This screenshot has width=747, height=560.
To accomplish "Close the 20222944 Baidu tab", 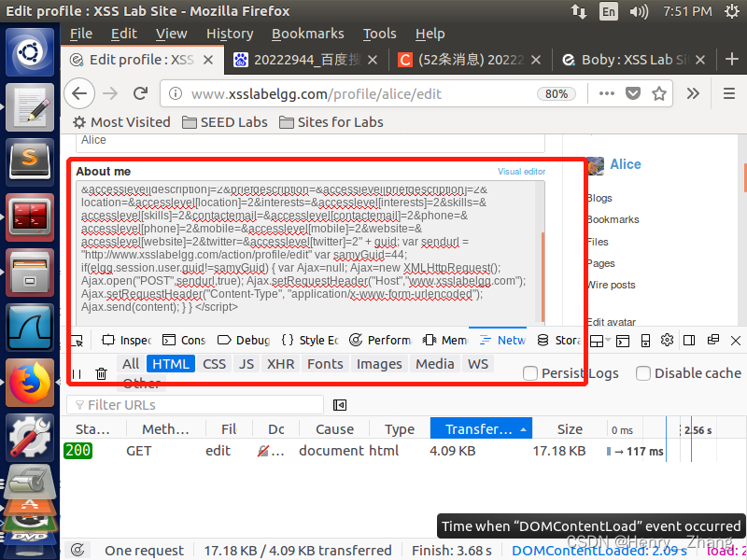I will [373, 60].
